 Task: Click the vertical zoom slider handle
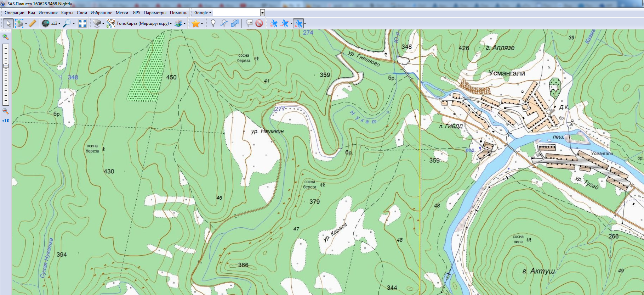6,66
